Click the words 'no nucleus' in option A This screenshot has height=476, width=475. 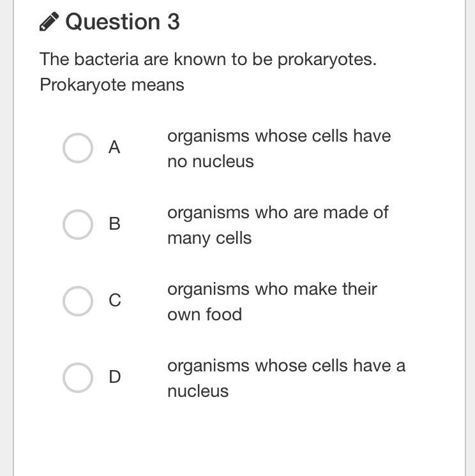211,161
